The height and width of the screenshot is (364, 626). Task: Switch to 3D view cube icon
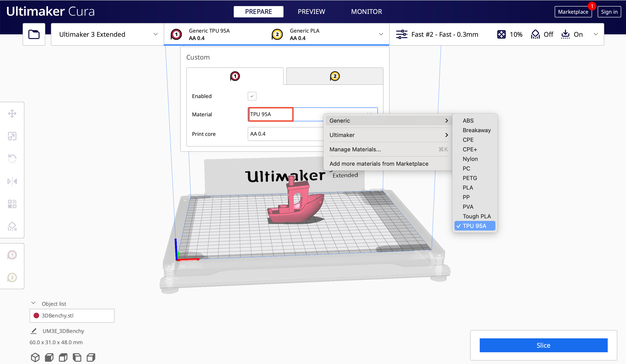[35, 357]
